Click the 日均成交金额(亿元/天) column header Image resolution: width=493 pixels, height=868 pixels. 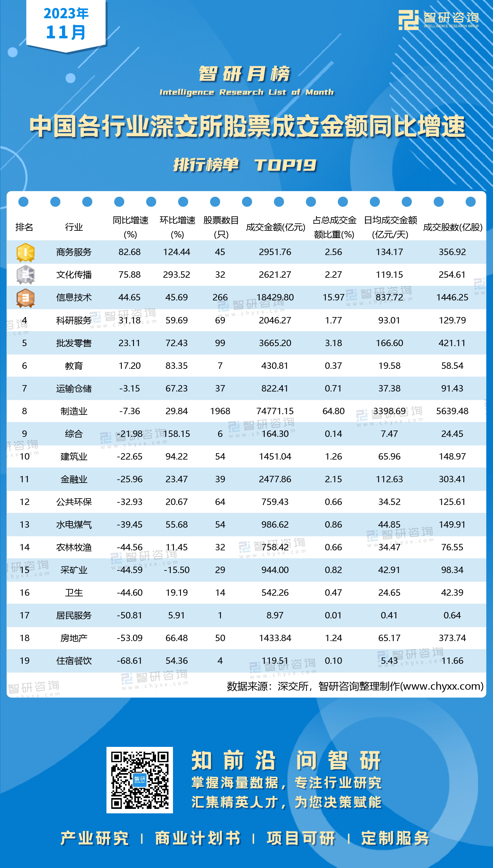point(390,227)
